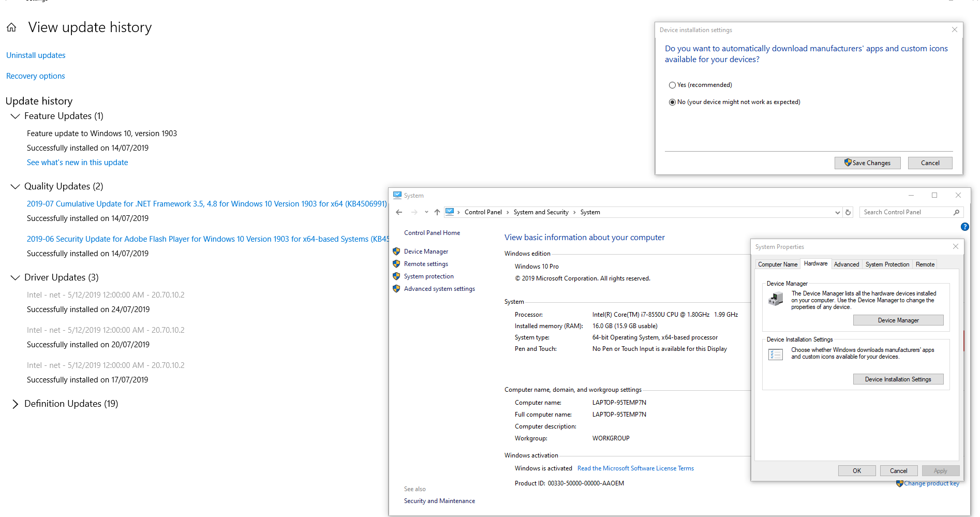Switch to Computer Name tab
Screen dimensions: 980x517
click(x=778, y=264)
